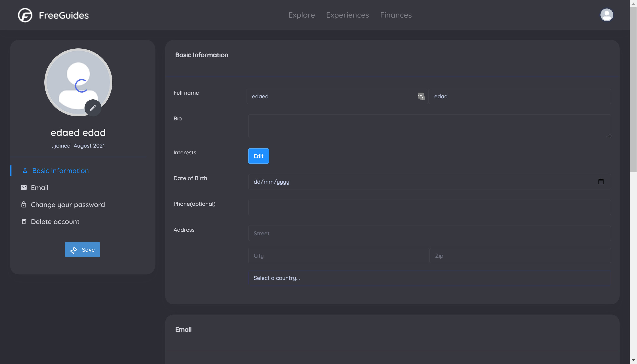The height and width of the screenshot is (364, 637).
Task: Click the Date of Birth dd/mm/yyyy field
Action: pos(429,182)
